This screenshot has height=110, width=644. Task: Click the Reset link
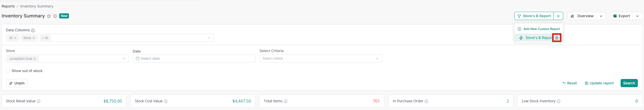tap(570, 83)
